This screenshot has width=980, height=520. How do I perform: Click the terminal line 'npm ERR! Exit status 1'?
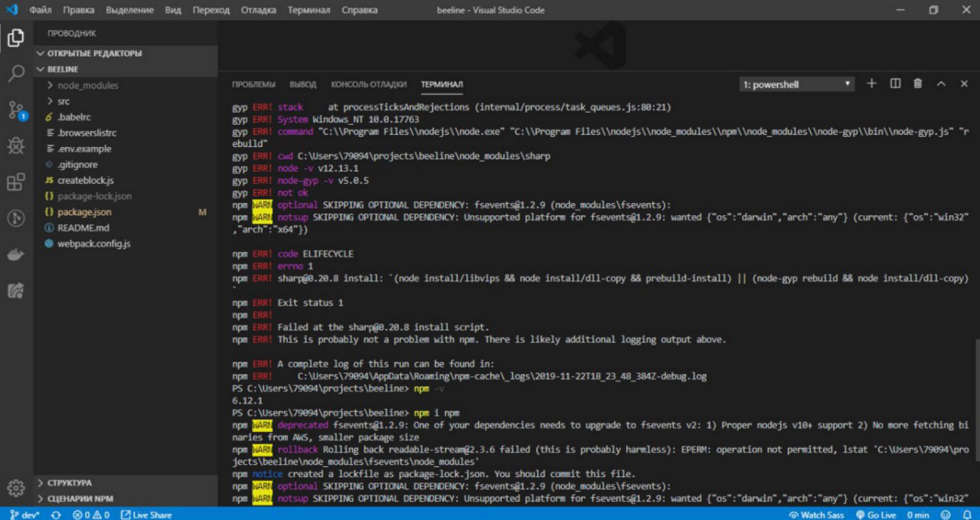click(x=287, y=303)
